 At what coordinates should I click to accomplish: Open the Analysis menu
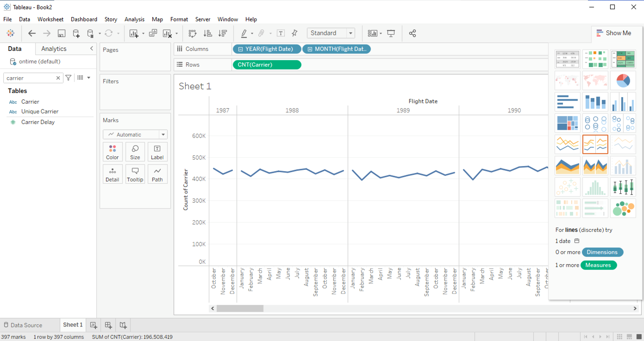pyautogui.click(x=134, y=19)
